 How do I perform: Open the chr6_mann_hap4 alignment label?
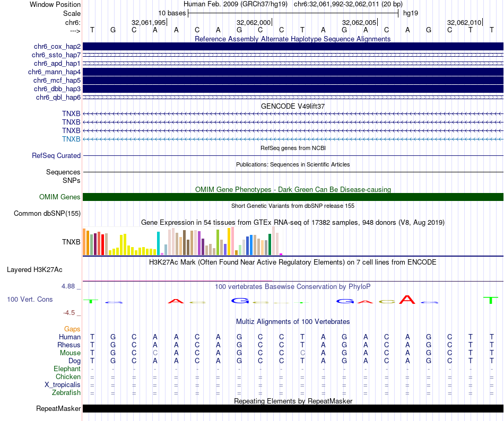pos(54,72)
